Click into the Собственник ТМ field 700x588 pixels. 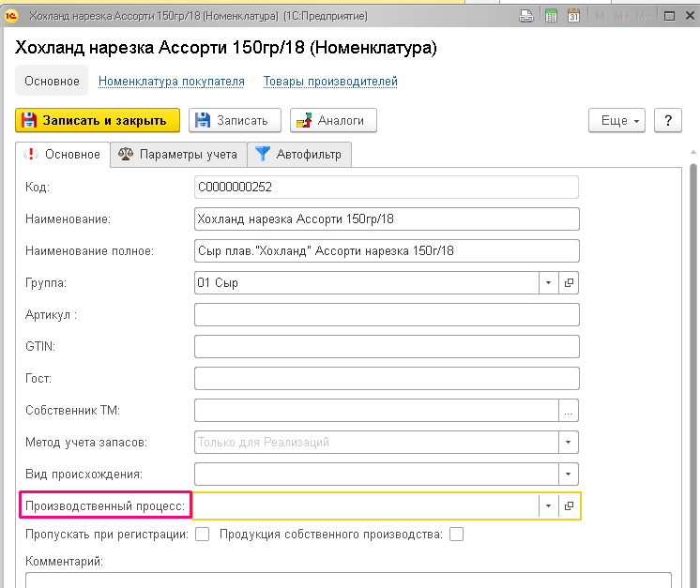click(376, 411)
